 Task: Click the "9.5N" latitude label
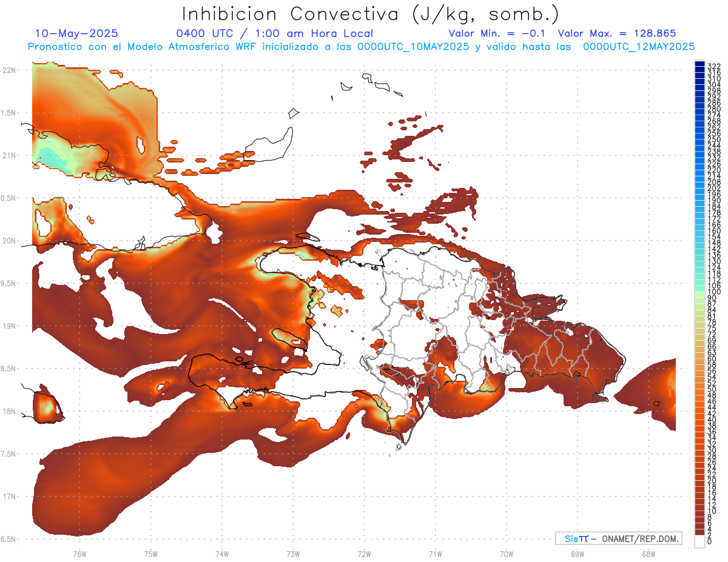[x=8, y=283]
